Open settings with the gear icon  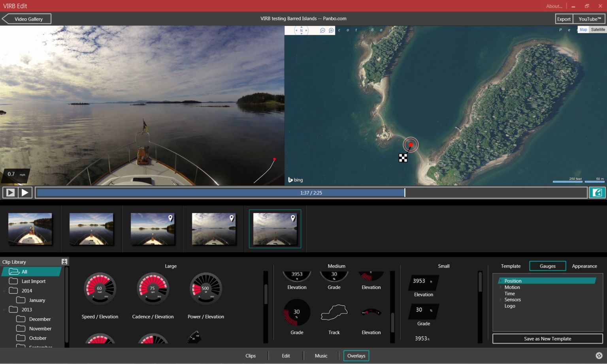click(x=599, y=356)
